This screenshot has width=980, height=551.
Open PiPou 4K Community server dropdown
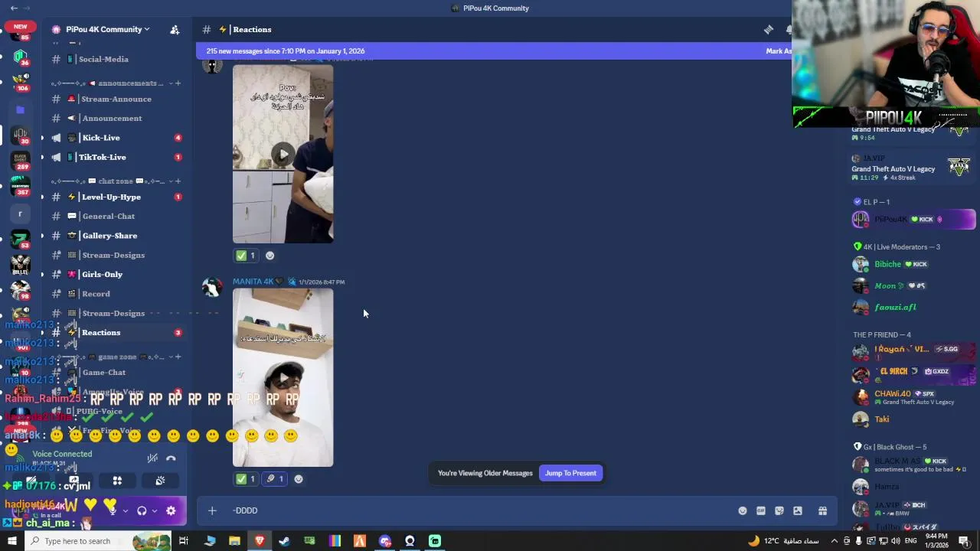(x=107, y=30)
